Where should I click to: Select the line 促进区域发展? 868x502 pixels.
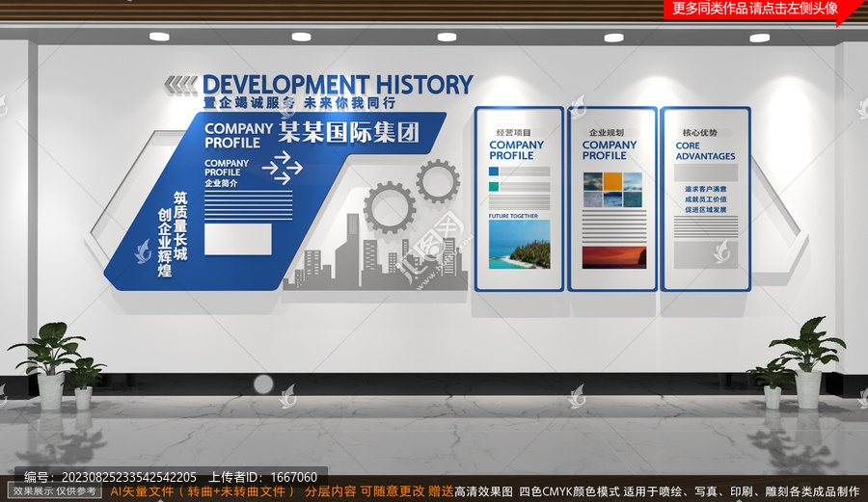click(x=705, y=209)
